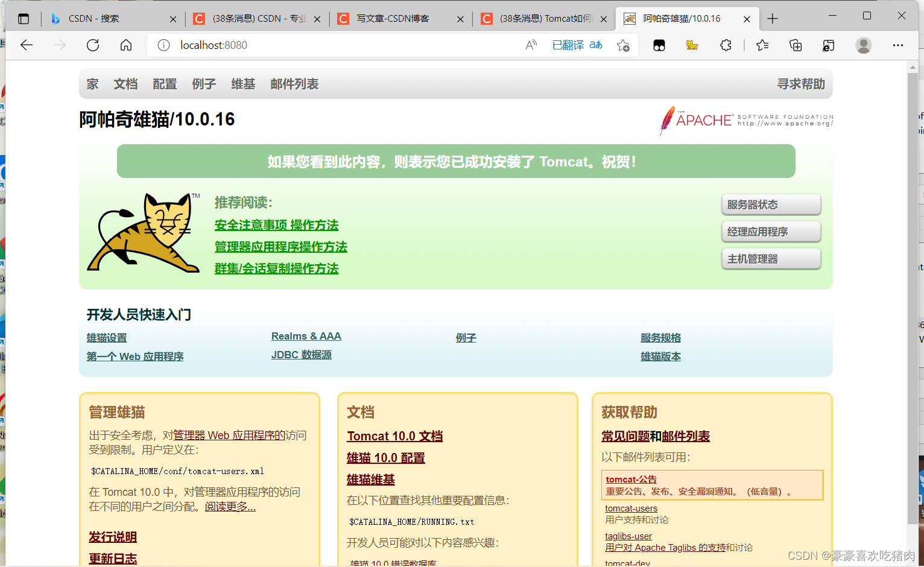Open the 例子 quick start link
This screenshot has height=567, width=924.
pos(466,338)
